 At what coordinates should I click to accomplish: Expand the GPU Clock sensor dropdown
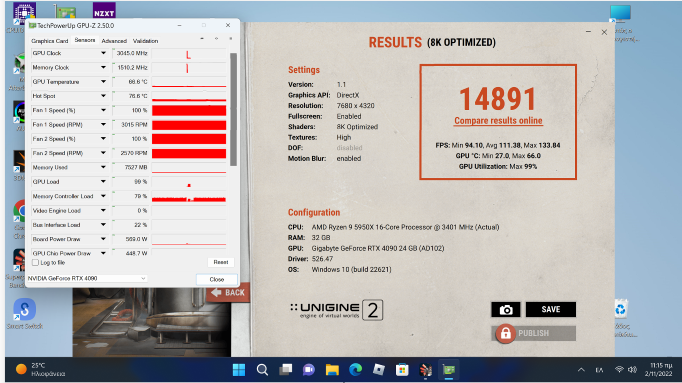104,53
